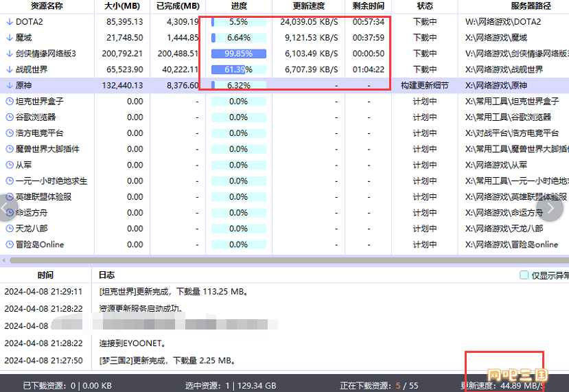Viewport: 569px width, 392px height.
Task: Select the 冒险岛Online resource name
Action: pos(40,244)
